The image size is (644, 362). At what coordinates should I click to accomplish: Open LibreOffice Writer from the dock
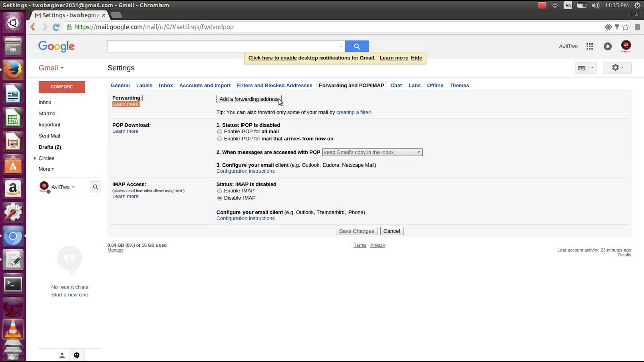[x=13, y=95]
